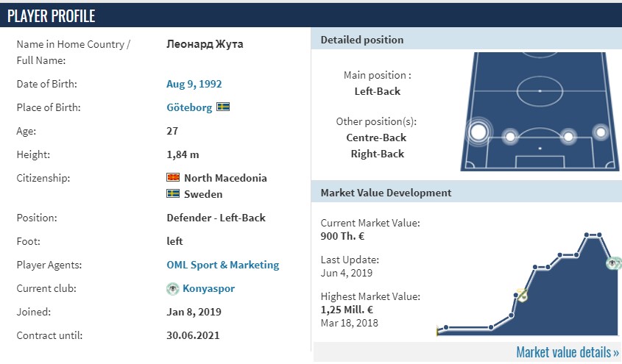
Task: Go to the Konyaspor club page
Action: tap(208, 288)
